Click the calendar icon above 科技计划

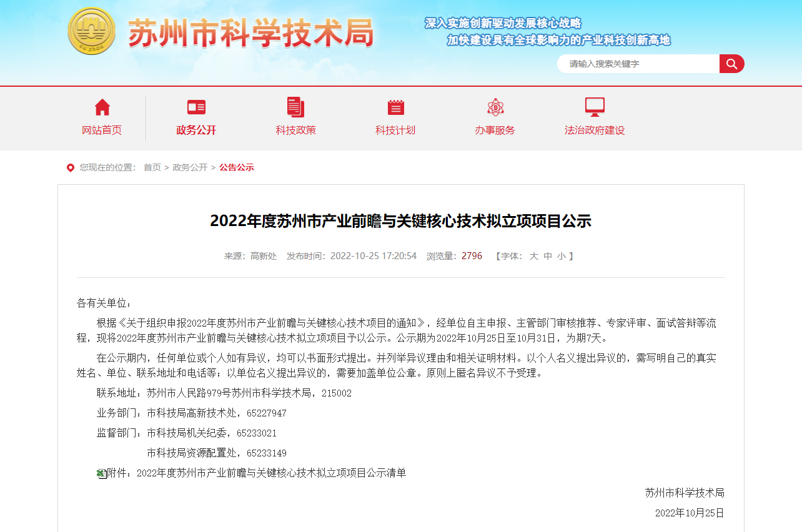[x=395, y=107]
